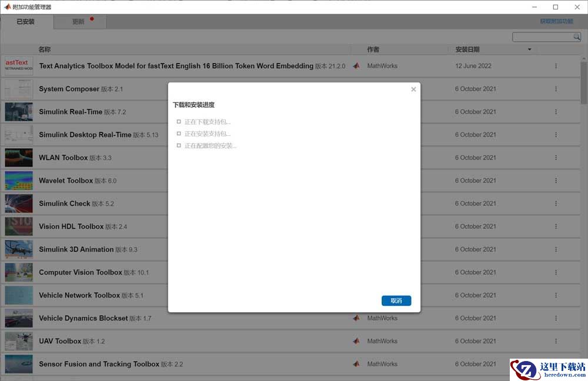
Task: Select the System Composer add-on name
Action: pos(69,89)
